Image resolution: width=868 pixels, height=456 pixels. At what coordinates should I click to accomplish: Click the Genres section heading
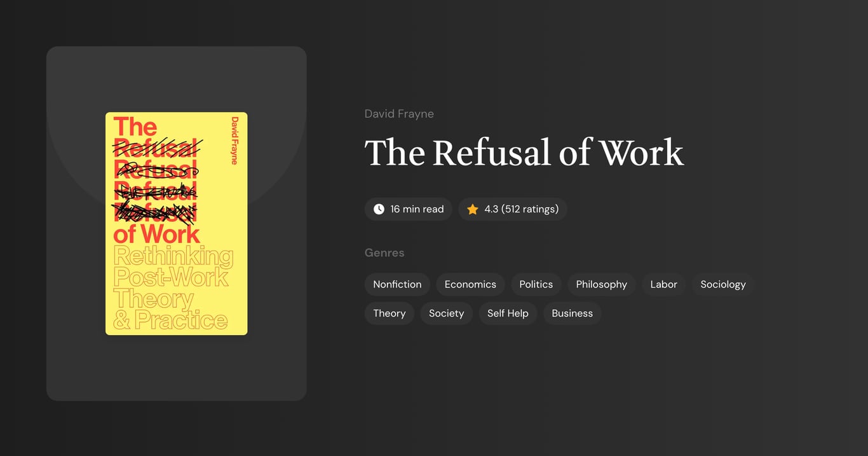click(384, 252)
